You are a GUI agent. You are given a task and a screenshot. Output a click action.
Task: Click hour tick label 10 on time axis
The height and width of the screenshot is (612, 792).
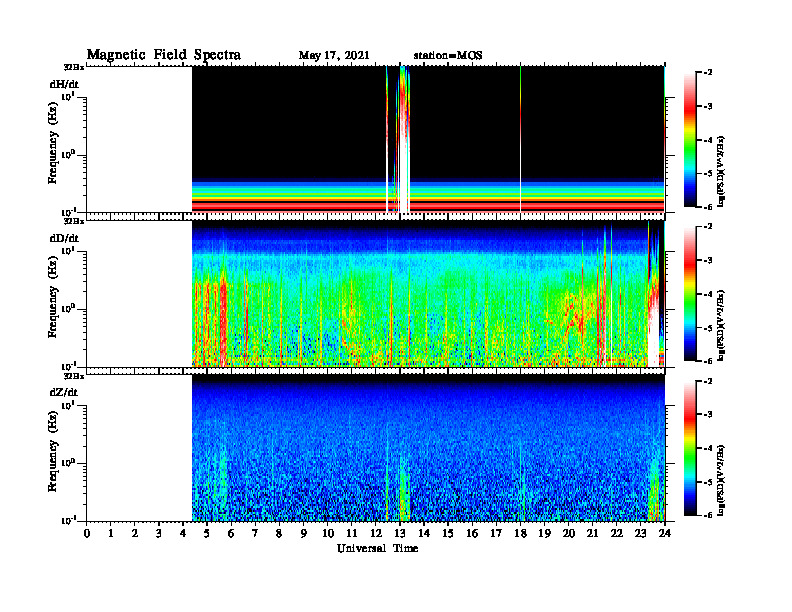click(328, 534)
